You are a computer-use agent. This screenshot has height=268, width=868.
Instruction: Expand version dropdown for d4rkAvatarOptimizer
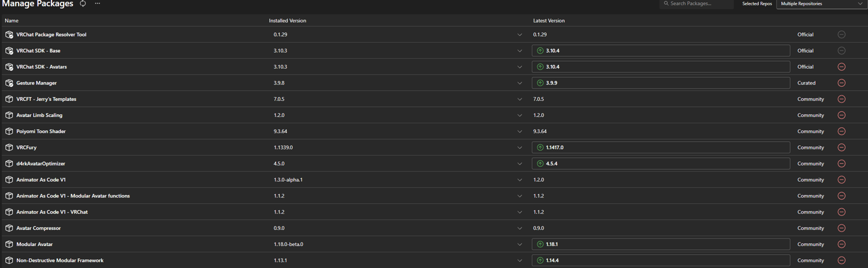tap(520, 164)
